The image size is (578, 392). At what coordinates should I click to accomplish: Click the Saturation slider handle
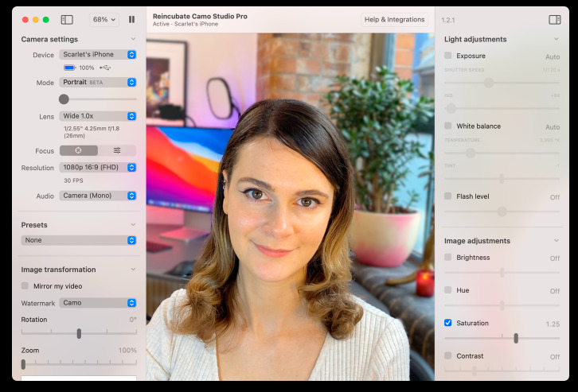[516, 338]
